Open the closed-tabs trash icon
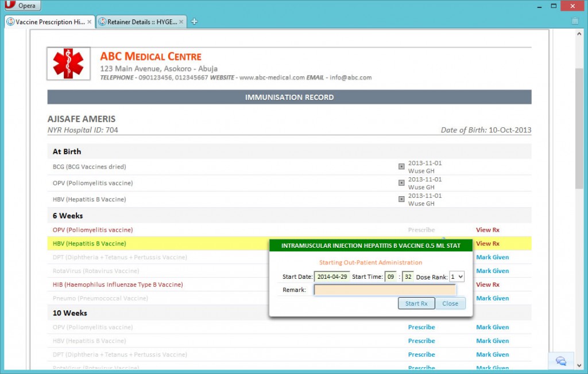Screen dimensions: 588x374 coord(576,21)
